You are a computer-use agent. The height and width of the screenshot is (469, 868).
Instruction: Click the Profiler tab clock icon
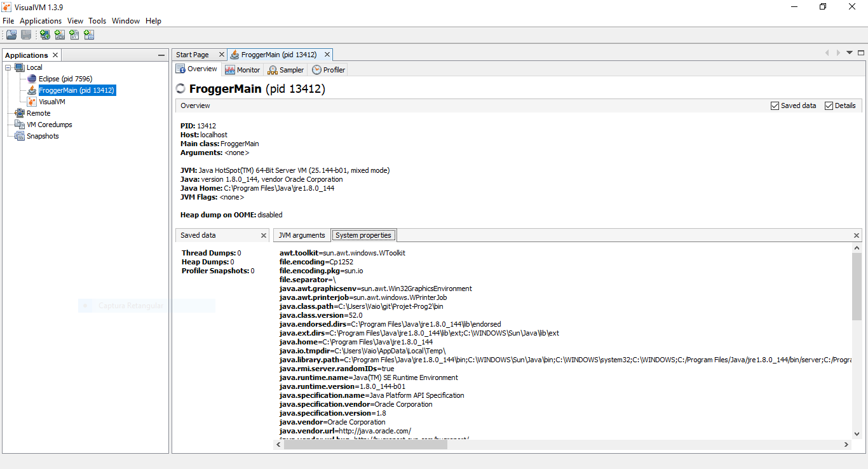click(x=316, y=70)
